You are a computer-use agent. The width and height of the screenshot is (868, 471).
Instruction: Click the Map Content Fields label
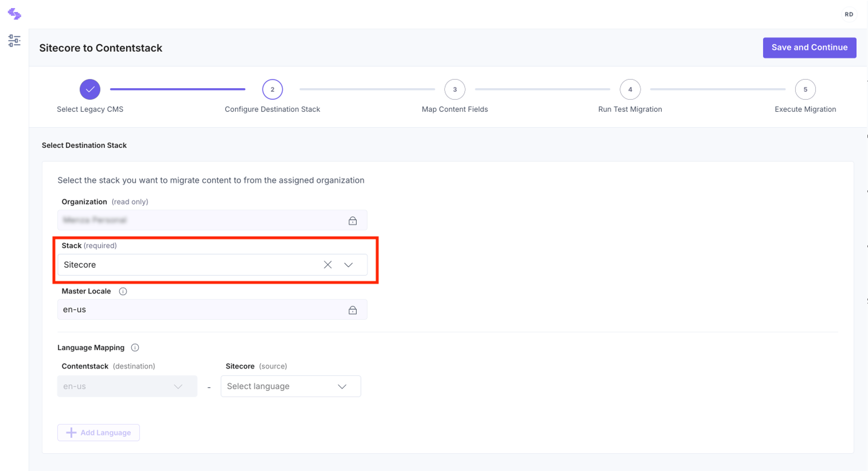pyautogui.click(x=455, y=109)
